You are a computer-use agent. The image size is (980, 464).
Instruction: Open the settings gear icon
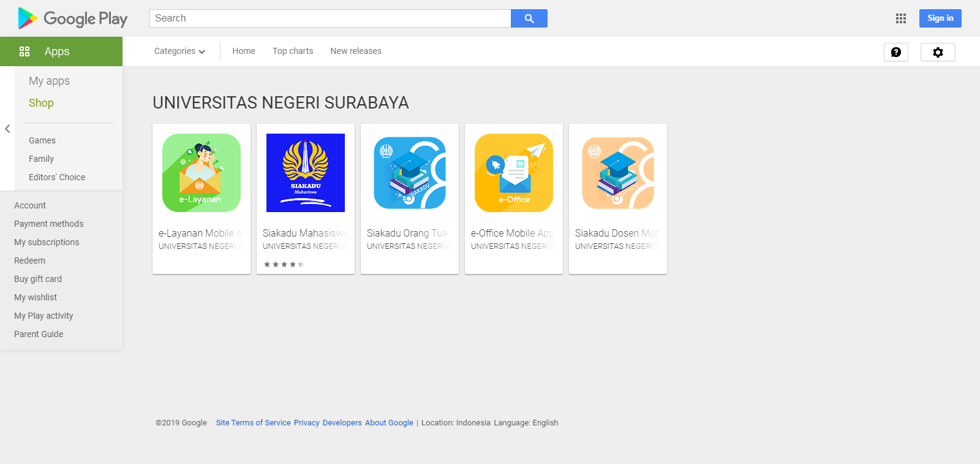(x=938, y=52)
